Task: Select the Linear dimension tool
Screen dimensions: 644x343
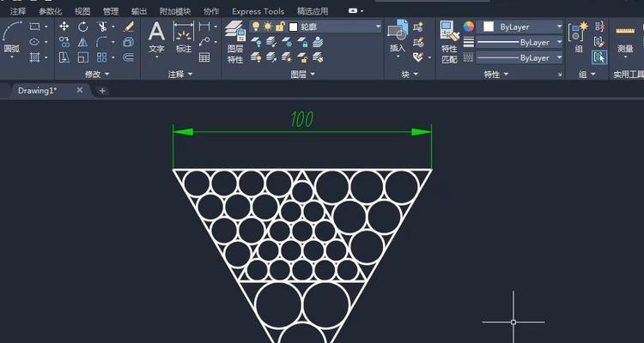Action: click(204, 27)
